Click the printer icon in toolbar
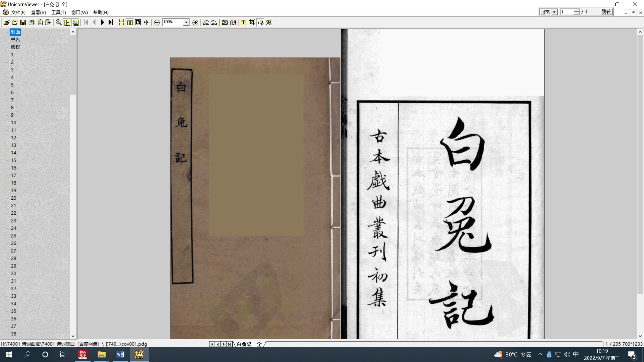644x362 pixels. pyautogui.click(x=31, y=22)
